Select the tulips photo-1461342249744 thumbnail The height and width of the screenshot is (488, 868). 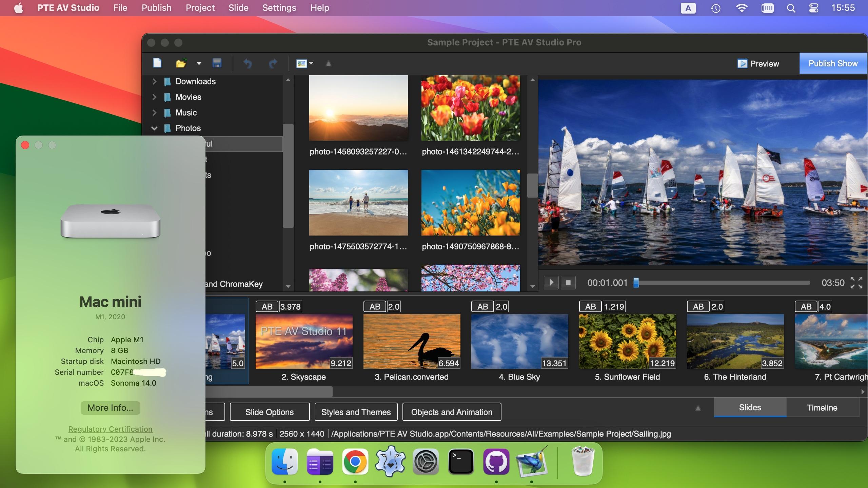[x=471, y=108]
